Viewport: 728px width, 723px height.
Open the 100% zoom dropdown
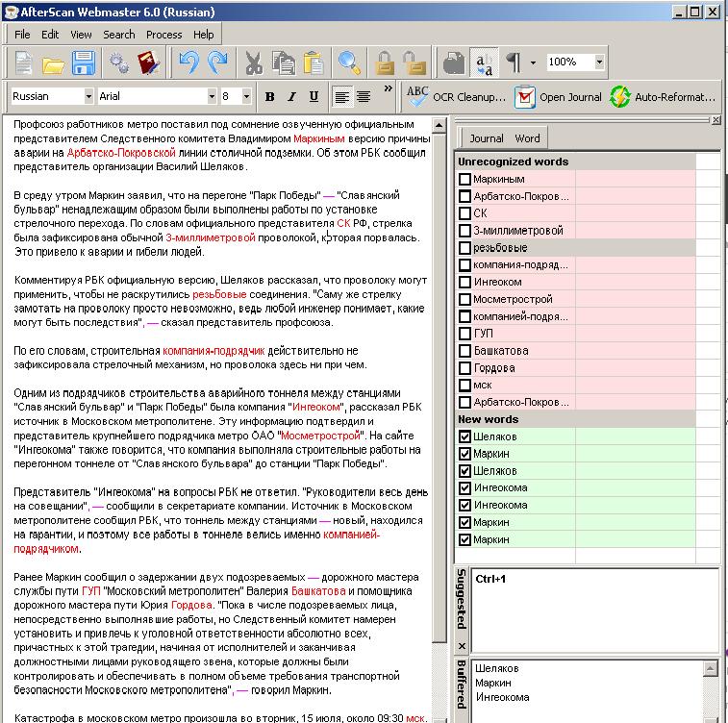(x=599, y=62)
